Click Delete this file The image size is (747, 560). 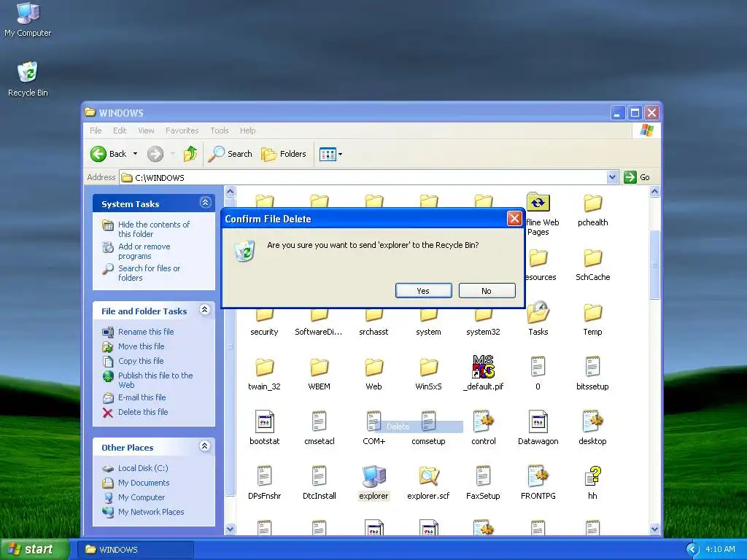[143, 412]
